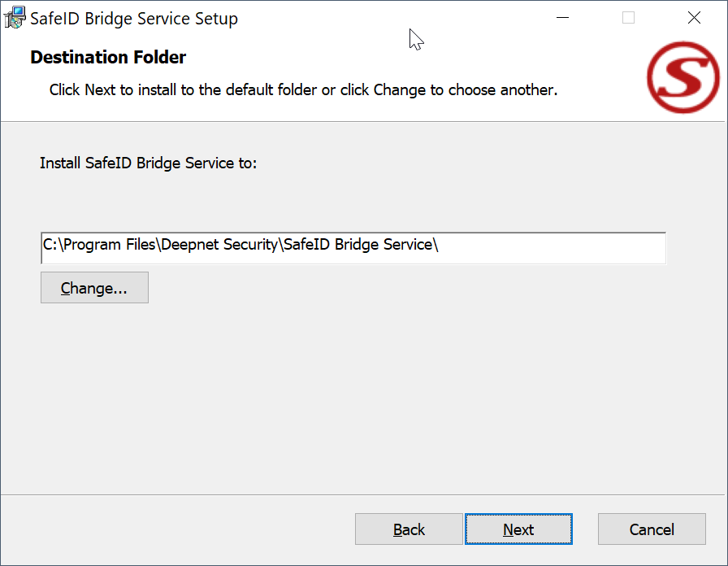Image resolution: width=728 pixels, height=566 pixels.
Task: Click the 'Click Next to install' instruction text
Action: (303, 89)
